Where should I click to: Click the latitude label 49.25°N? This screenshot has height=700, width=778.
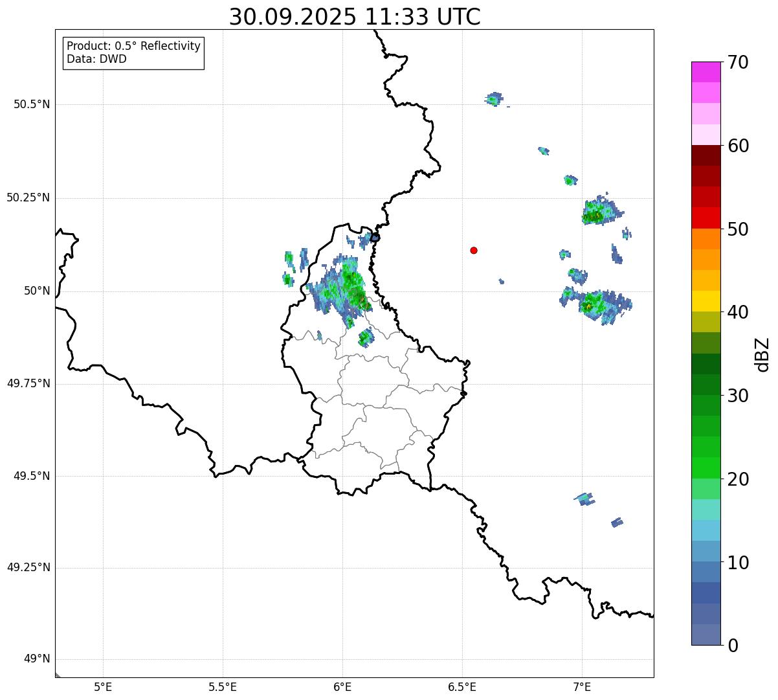click(28, 567)
